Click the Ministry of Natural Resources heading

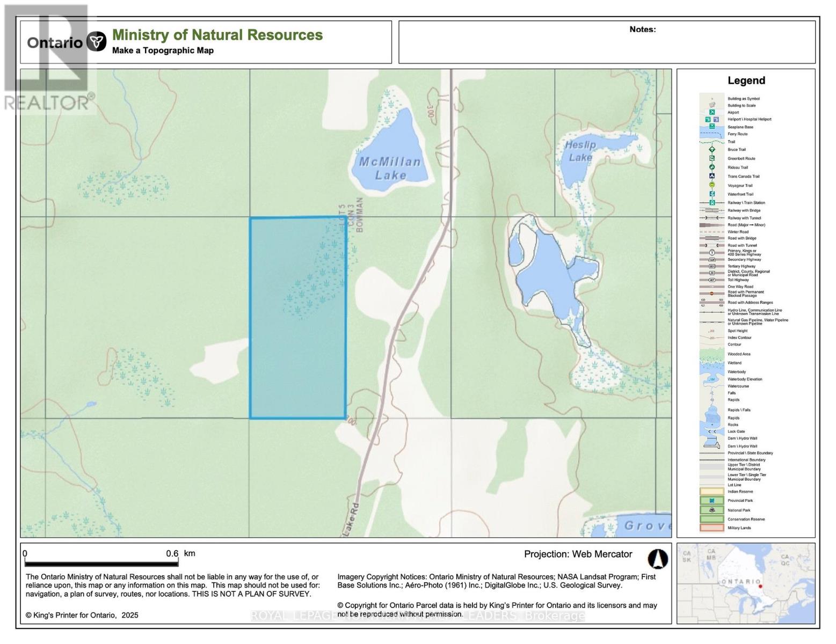pyautogui.click(x=217, y=35)
